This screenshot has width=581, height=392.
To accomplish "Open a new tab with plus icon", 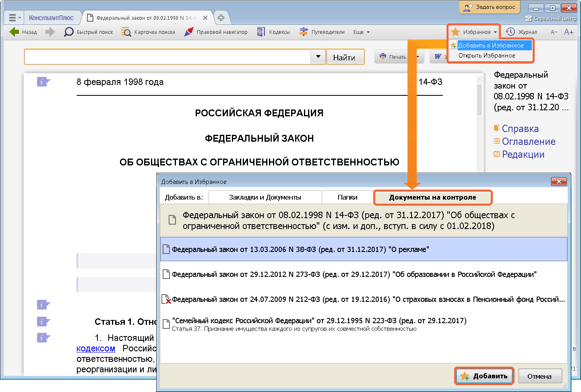I will [221, 18].
